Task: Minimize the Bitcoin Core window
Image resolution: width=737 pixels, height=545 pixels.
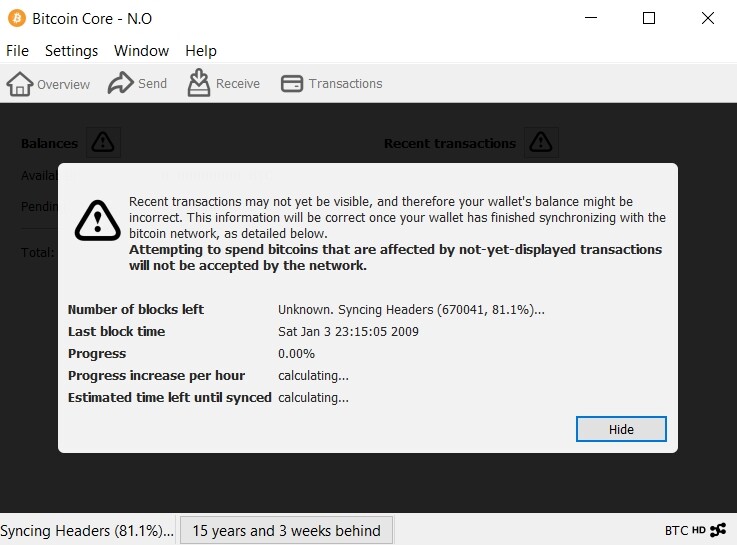Action: pos(591,18)
